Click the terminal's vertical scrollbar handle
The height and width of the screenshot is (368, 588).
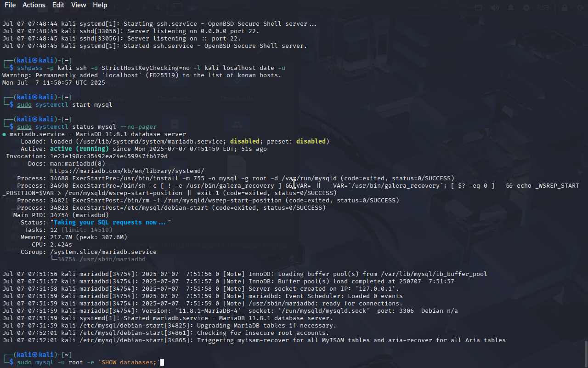click(x=586, y=353)
